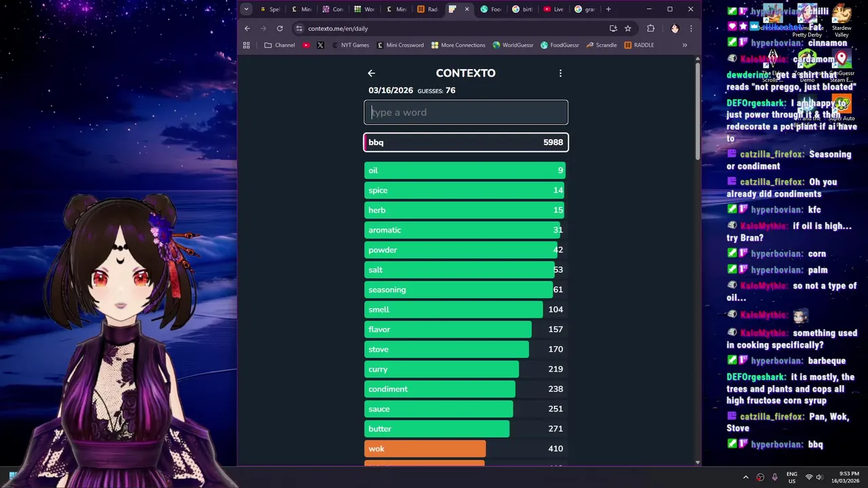Open the volume speaker tray icon
This screenshot has height=488, width=868.
point(819,477)
